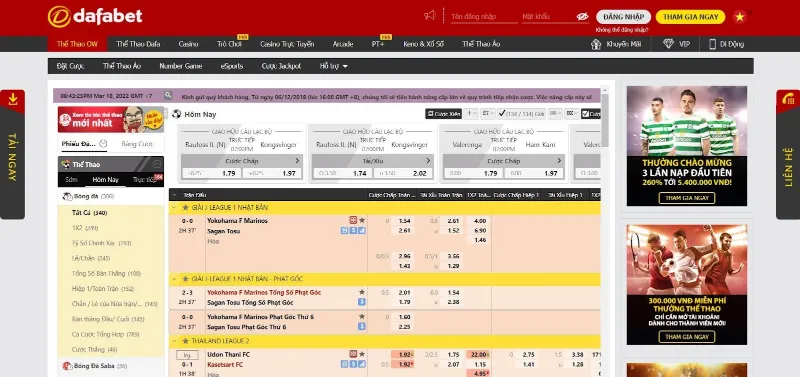Click star of Giải J League 1 Nhật Bản header

tap(186, 208)
